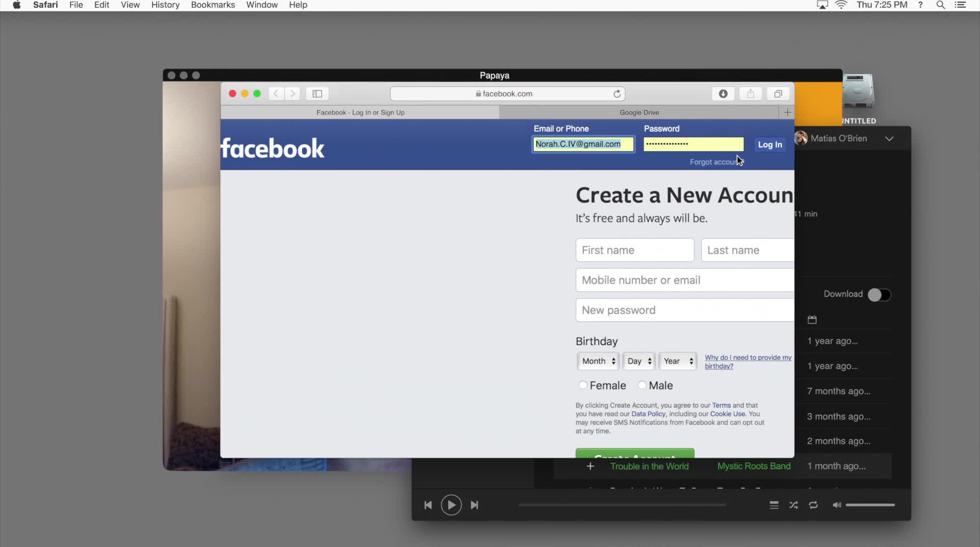Screen dimensions: 980x547
Task: Click the Log In button
Action: [x=770, y=144]
